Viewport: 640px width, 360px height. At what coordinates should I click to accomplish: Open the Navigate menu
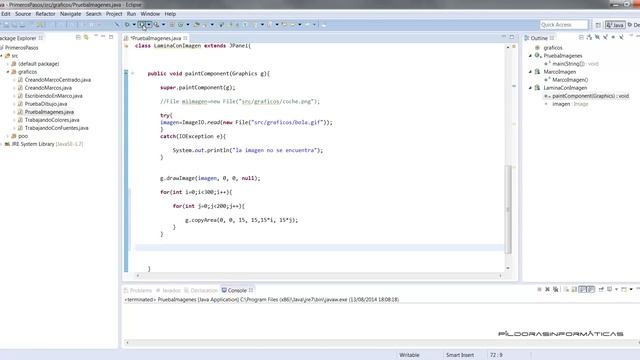click(x=70, y=14)
